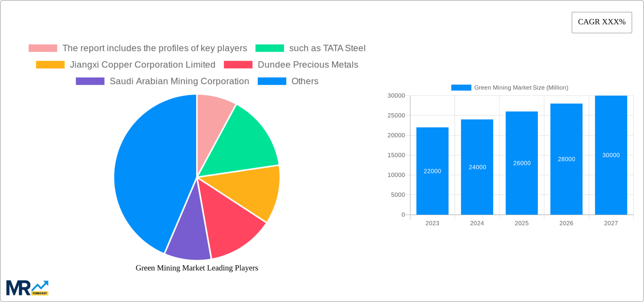Click the Green Mining Market Size legend swatch
This screenshot has width=644, height=302.
(461, 87)
